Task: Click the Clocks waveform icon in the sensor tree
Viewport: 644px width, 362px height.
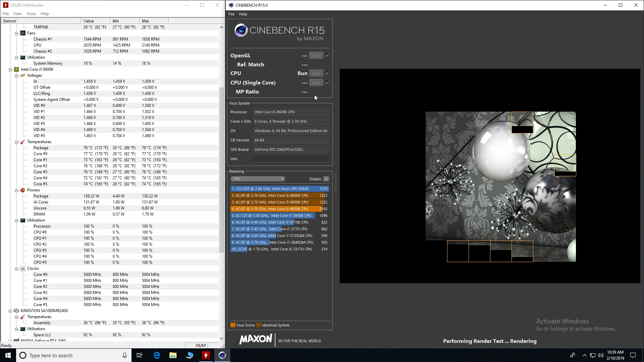Action: (23, 268)
